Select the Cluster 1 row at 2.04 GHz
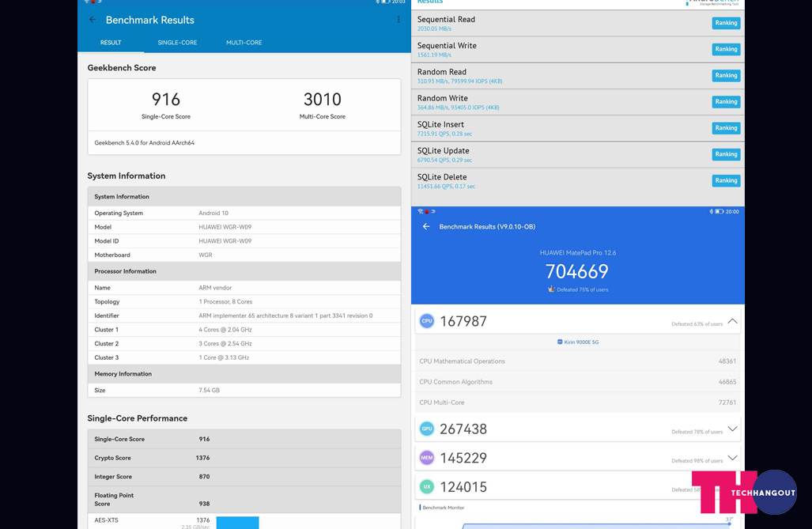Image resolution: width=812 pixels, height=529 pixels. [244, 330]
